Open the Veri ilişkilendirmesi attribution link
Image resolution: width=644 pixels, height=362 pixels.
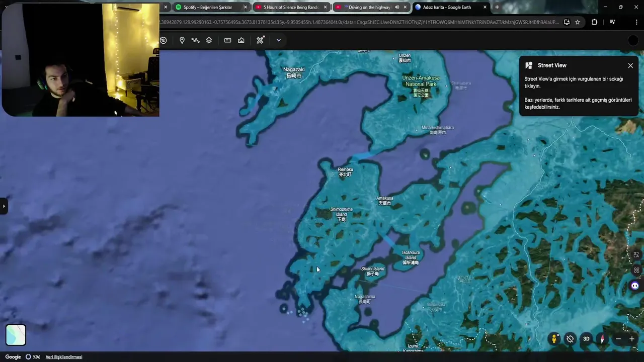pos(64,357)
